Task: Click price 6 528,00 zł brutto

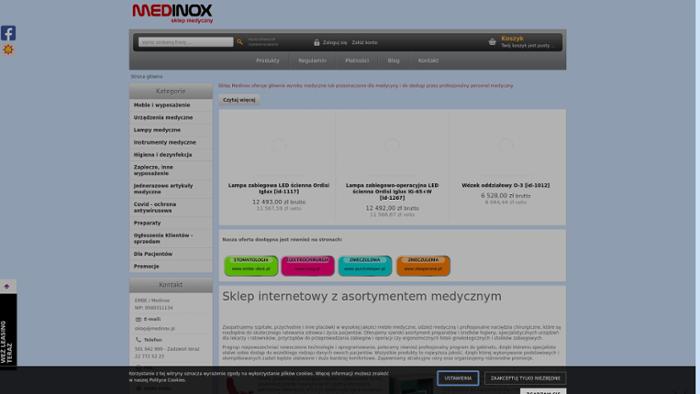Action: [x=505, y=195]
